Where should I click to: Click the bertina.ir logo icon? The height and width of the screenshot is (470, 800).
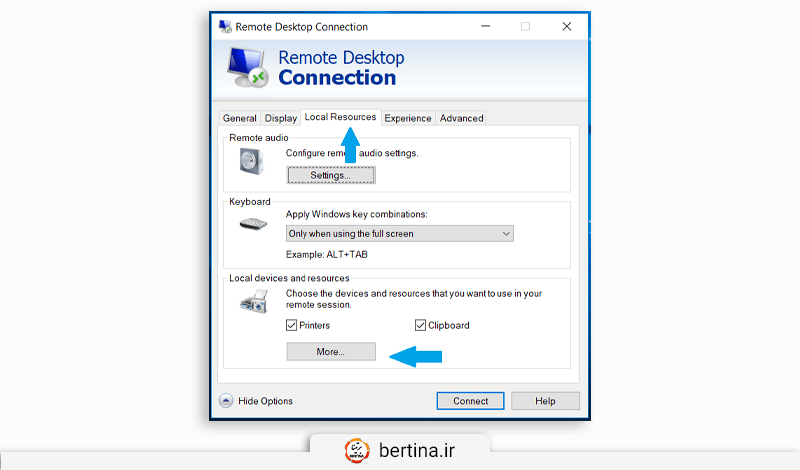click(x=357, y=451)
